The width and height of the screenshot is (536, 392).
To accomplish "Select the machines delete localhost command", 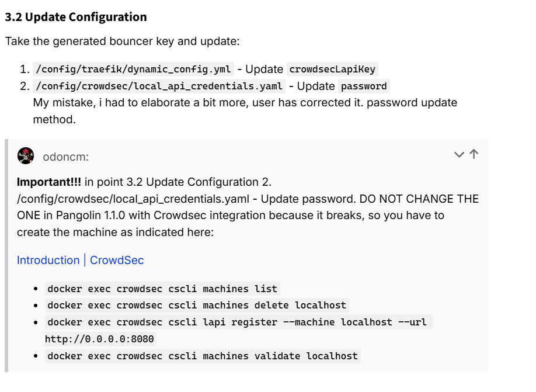I will [x=197, y=305].
